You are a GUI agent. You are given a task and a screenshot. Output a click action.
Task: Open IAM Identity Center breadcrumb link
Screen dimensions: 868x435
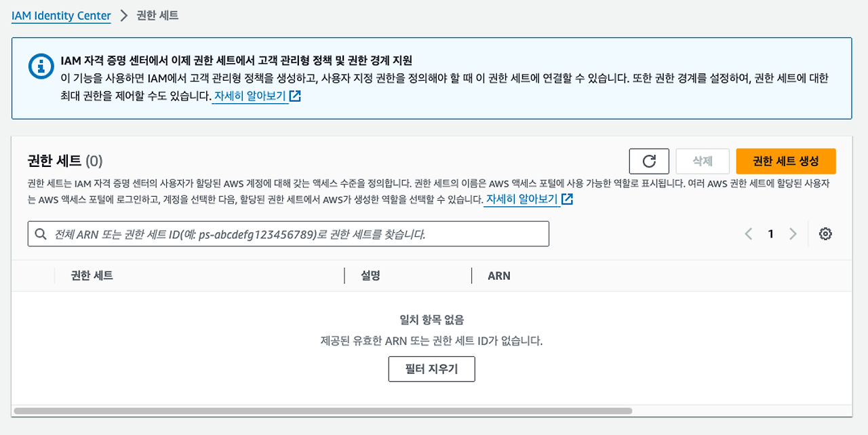tap(61, 16)
